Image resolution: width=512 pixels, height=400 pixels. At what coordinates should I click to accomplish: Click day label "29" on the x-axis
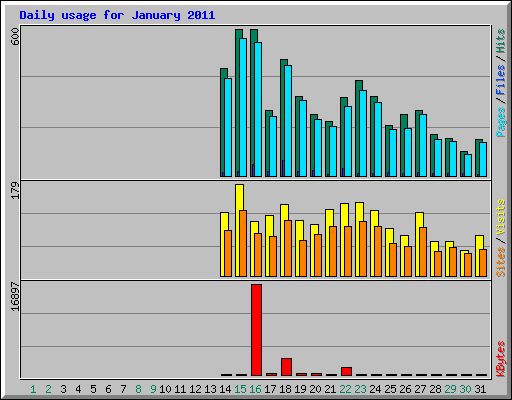(x=450, y=389)
